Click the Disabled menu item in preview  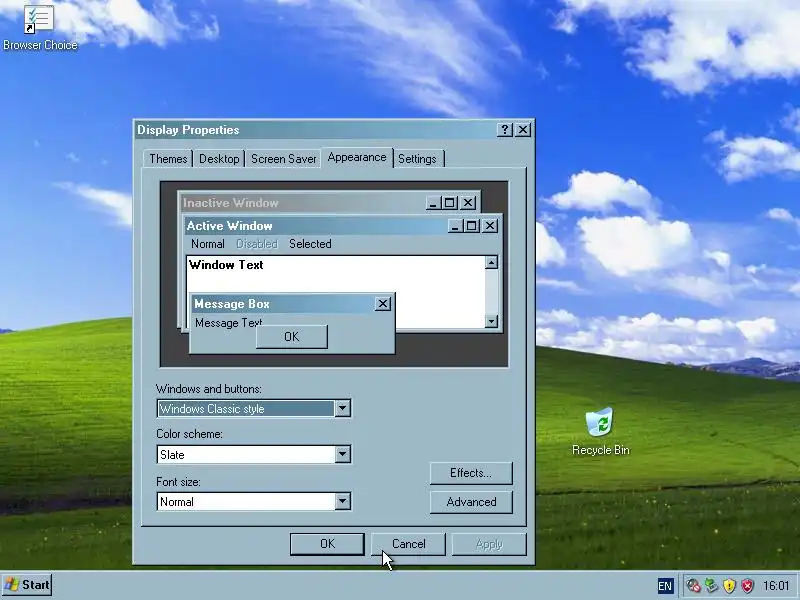click(x=257, y=244)
